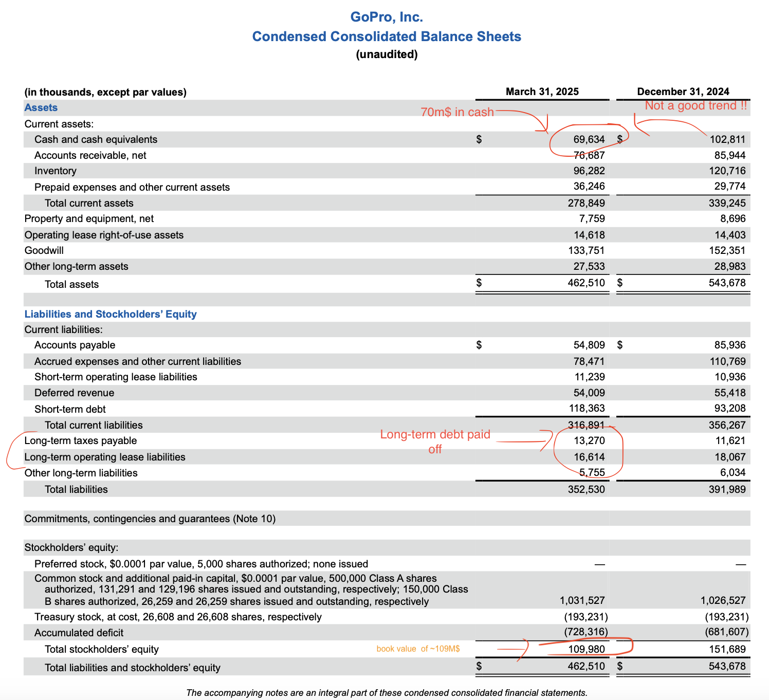This screenshot has height=700, width=769.
Task: Click the other long-term assets value 27,533
Action: (x=589, y=266)
